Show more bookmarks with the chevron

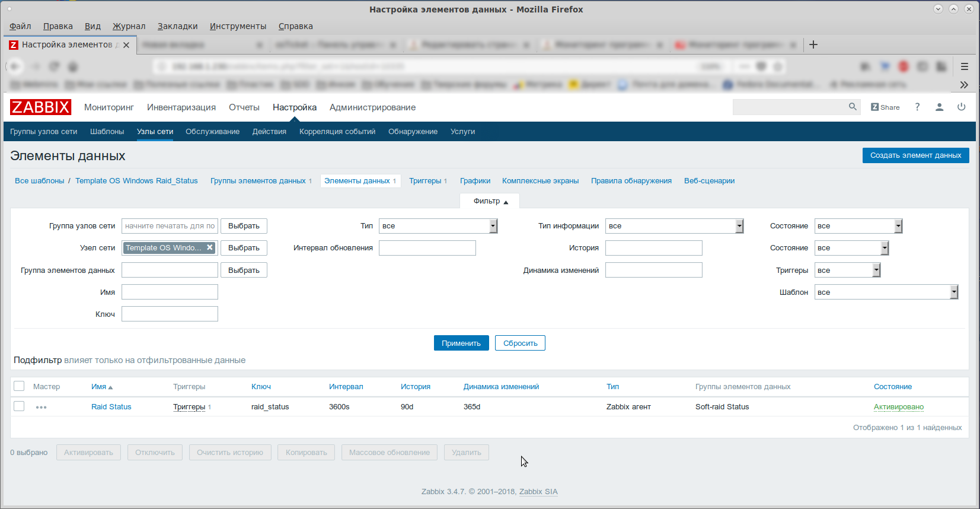(964, 85)
